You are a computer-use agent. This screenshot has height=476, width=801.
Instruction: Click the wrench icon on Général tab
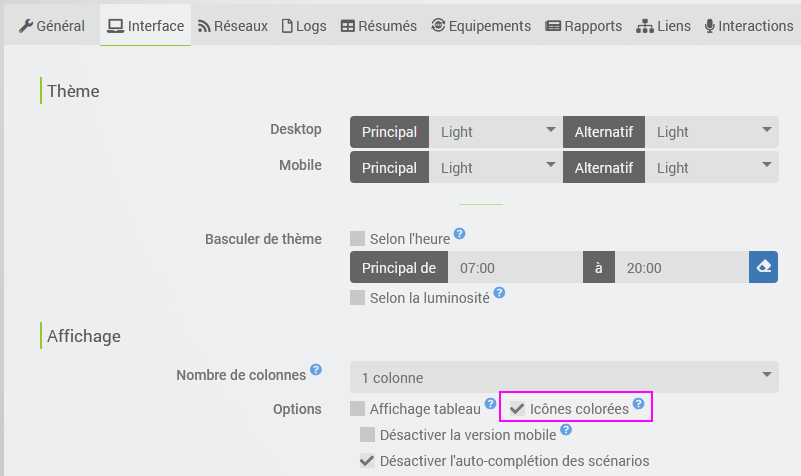click(26, 26)
